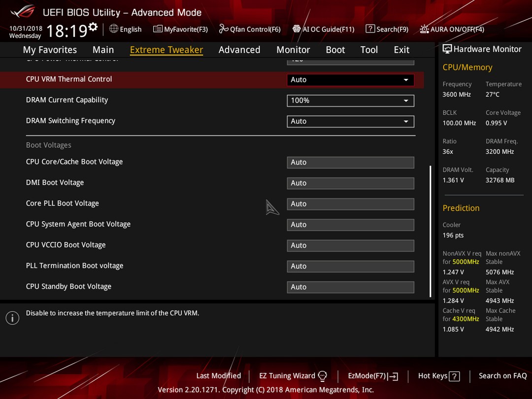Open Qfan Control fan icon
Image resolution: width=532 pixels, height=399 pixels.
pos(224,29)
